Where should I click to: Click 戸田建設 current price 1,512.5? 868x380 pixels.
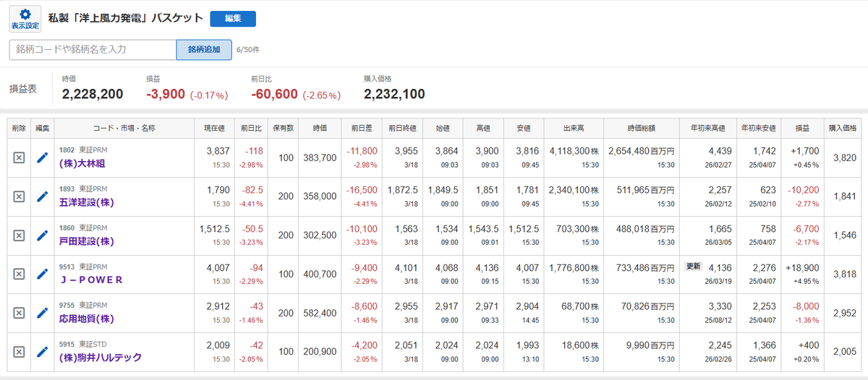215,228
